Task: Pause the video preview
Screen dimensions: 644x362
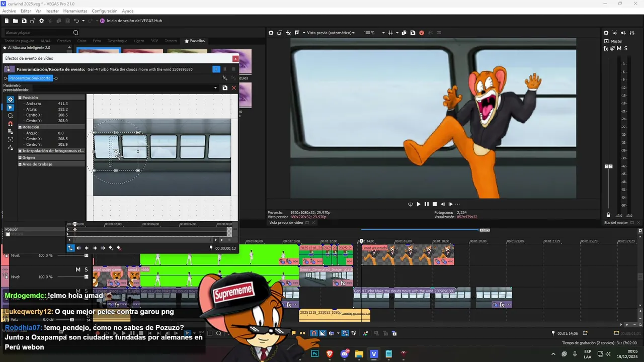Action: tap(426, 204)
